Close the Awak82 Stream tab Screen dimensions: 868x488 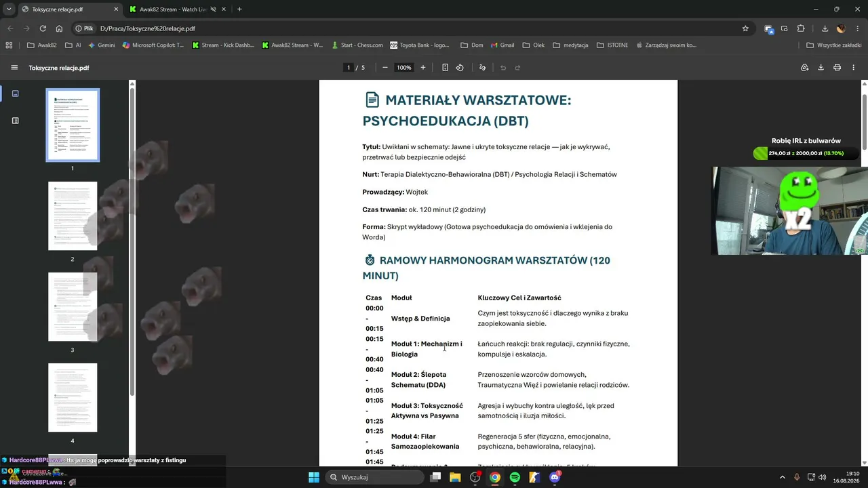pyautogui.click(x=224, y=9)
